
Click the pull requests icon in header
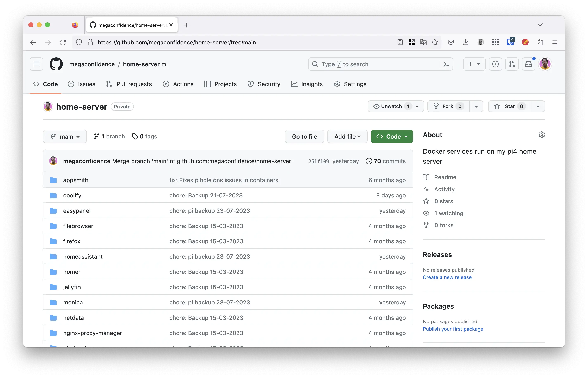tap(512, 64)
